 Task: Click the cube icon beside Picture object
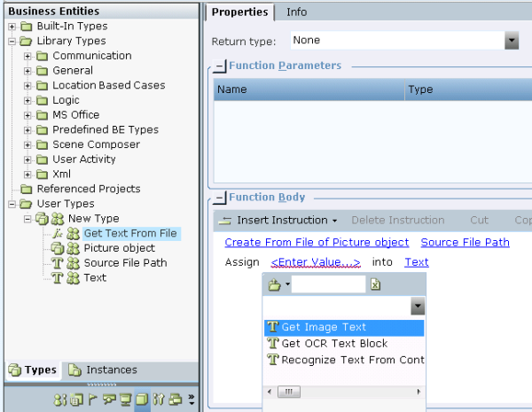pyautogui.click(x=58, y=248)
